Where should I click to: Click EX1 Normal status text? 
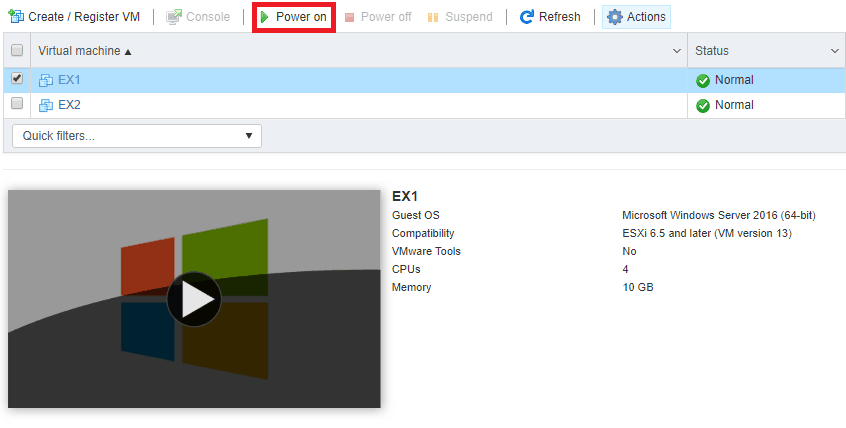(734, 80)
